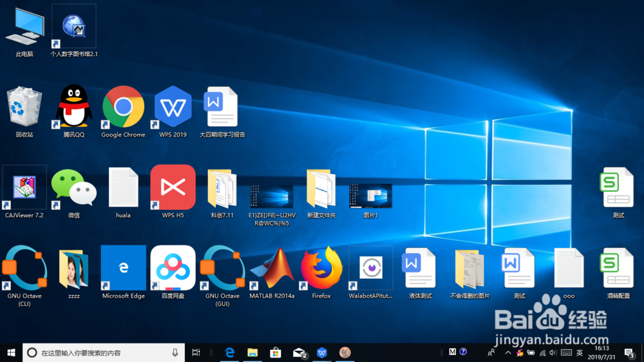This screenshot has height=362, width=644.
Task: Open the Windows Start menu
Action: click(11, 352)
